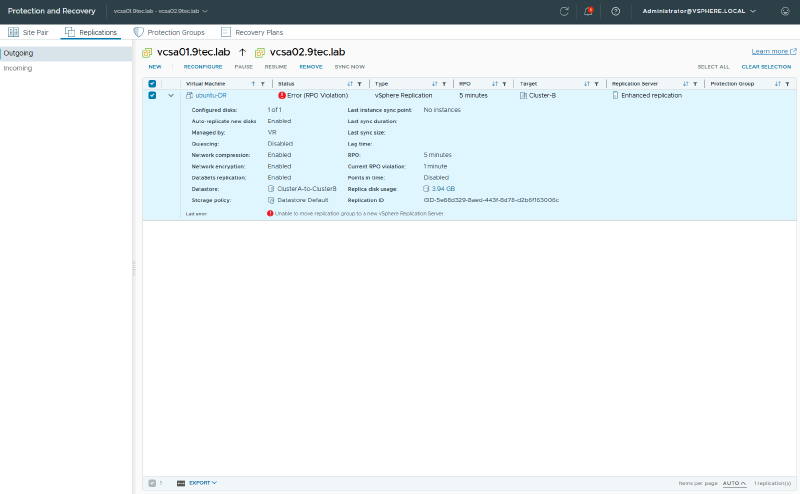
Task: Switch to the Recovery Plans tab
Action: click(x=252, y=32)
